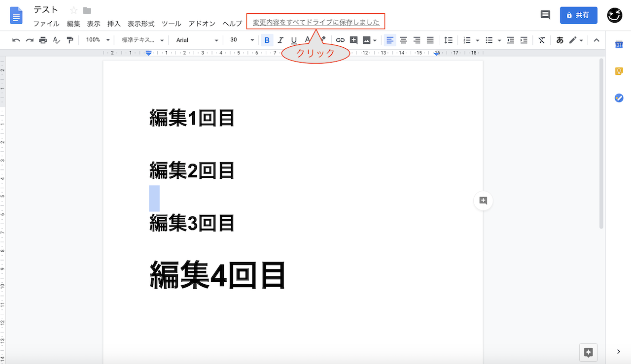Open comment history in the header
Screen dimensions: 631x364
[545, 15]
